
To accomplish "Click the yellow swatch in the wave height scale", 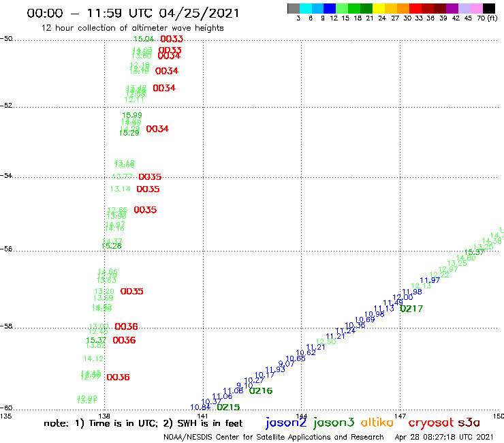I will coord(379,8).
